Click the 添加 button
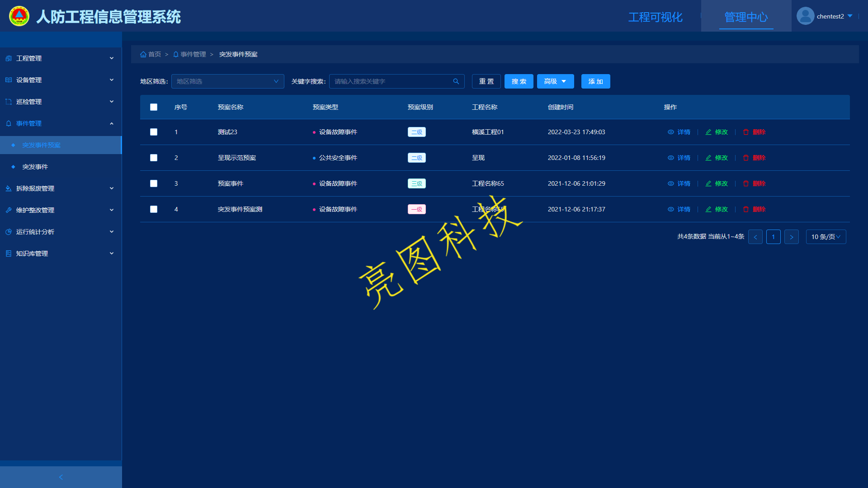Image resolution: width=868 pixels, height=488 pixels. coord(595,81)
